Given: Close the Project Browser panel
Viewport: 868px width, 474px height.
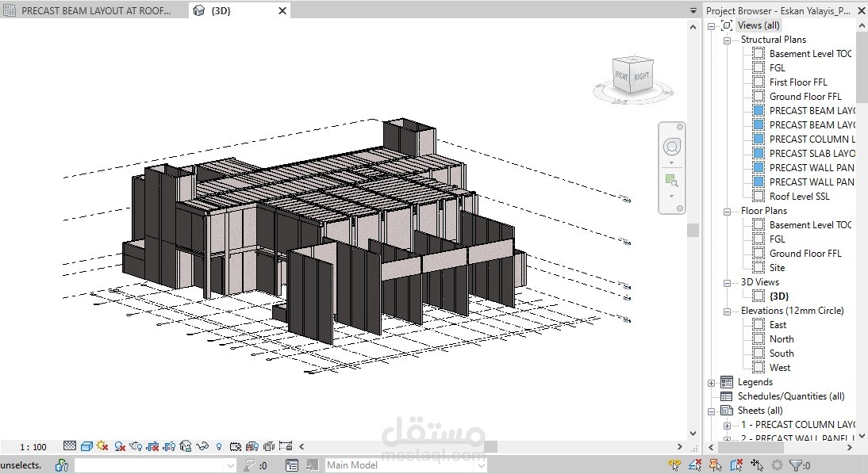Looking at the screenshot, I should point(862,10).
